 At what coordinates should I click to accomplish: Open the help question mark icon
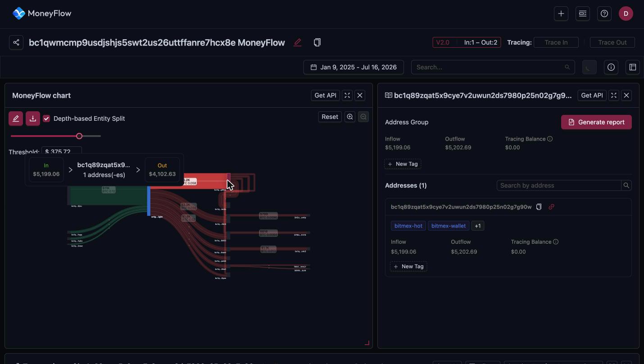[604, 14]
